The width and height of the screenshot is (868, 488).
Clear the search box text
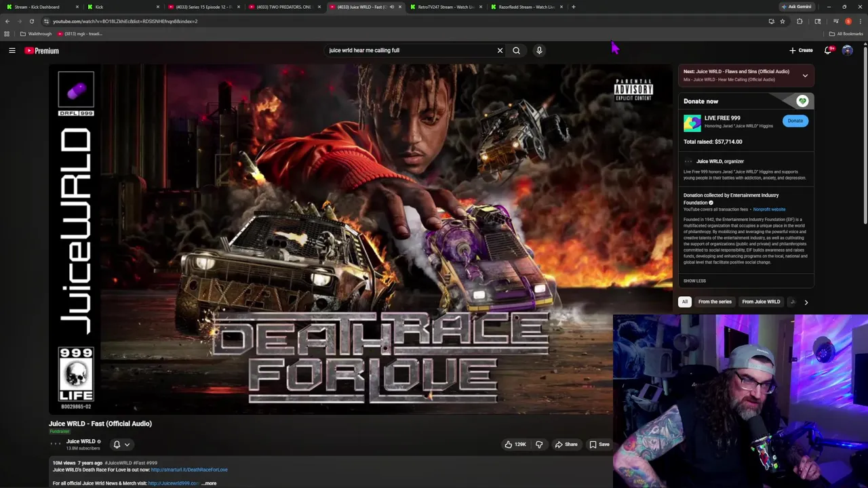[500, 50]
